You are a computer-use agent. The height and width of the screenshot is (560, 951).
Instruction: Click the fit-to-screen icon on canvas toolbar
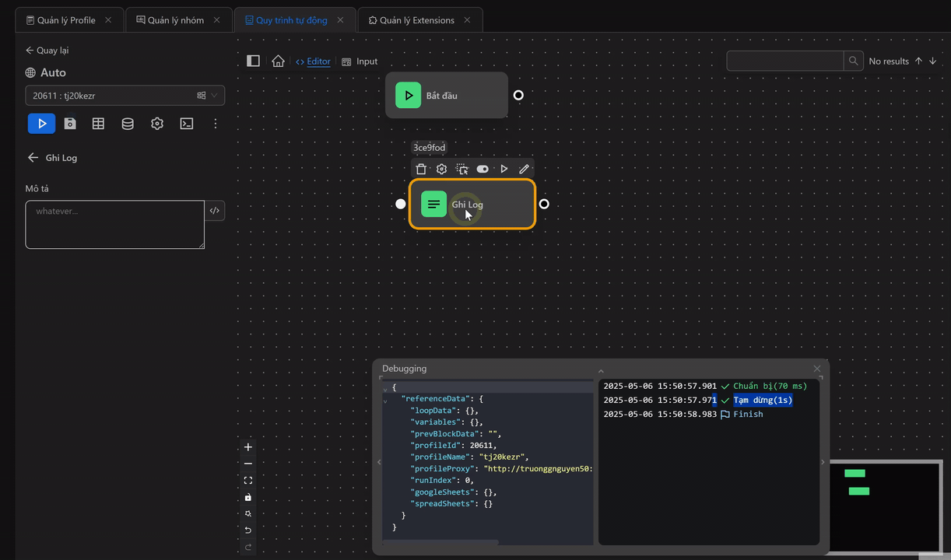coord(247,480)
